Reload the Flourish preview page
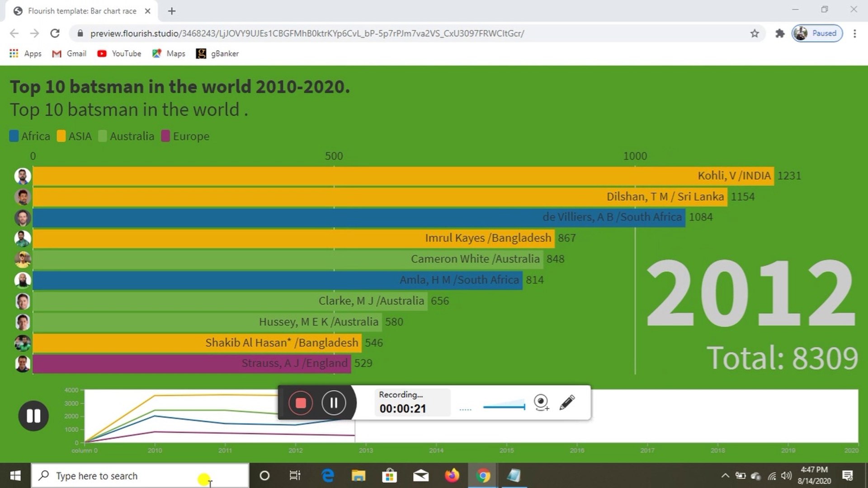The height and width of the screenshot is (488, 868). click(55, 33)
